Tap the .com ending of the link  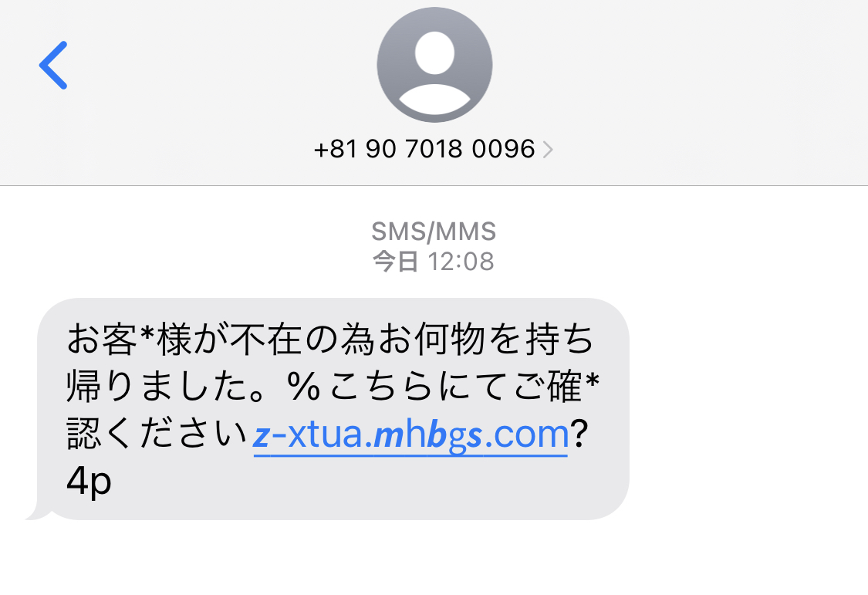tap(526, 435)
